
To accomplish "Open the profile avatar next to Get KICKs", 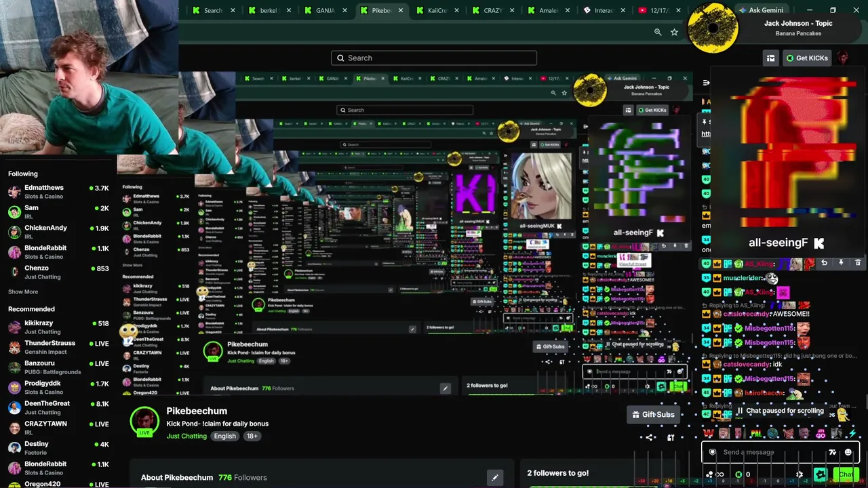I will 842,58.
